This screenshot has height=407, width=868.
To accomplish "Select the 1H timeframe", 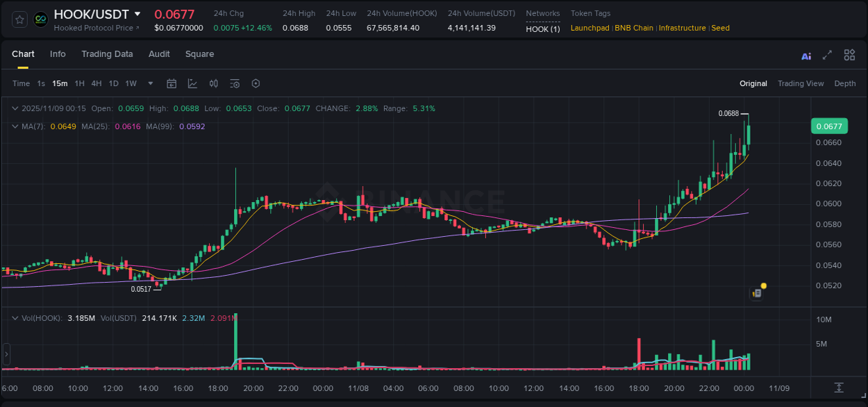I will [79, 83].
